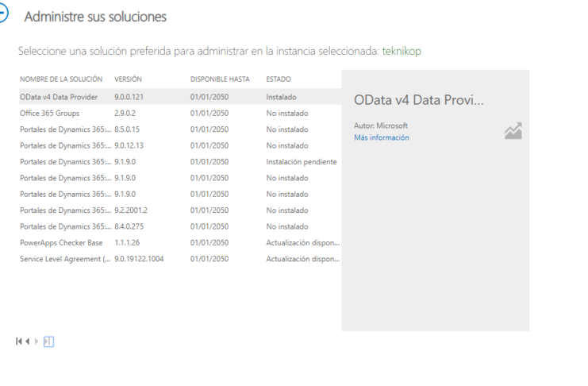Select Portales de Dynamics 365 version 8.4.0.275

coord(180,226)
